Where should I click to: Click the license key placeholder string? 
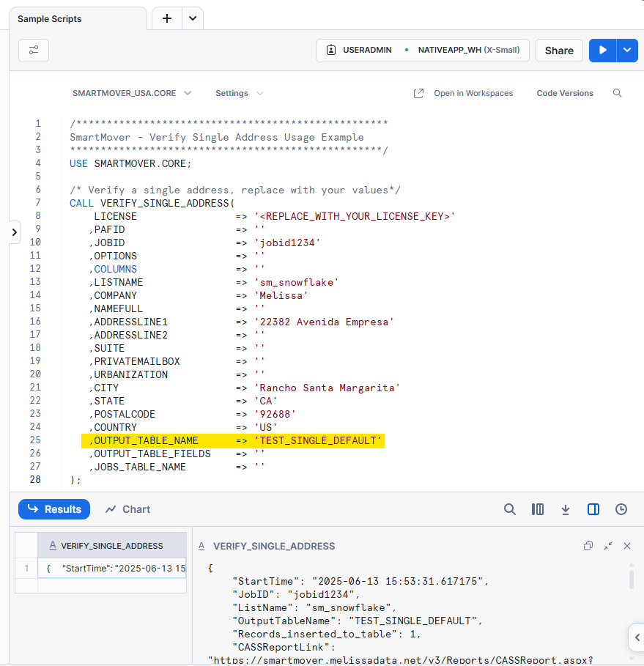point(355,216)
